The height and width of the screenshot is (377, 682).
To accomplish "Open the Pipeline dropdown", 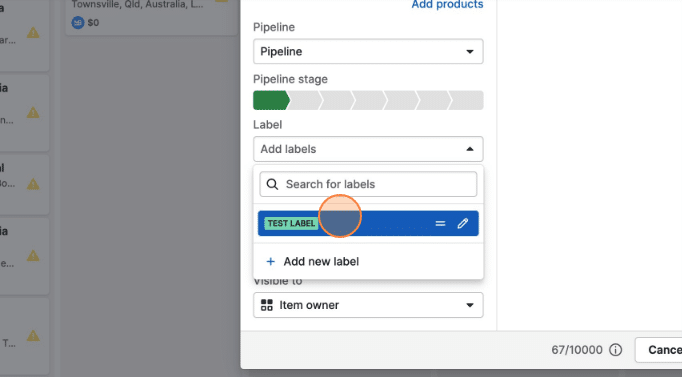I will tap(368, 51).
